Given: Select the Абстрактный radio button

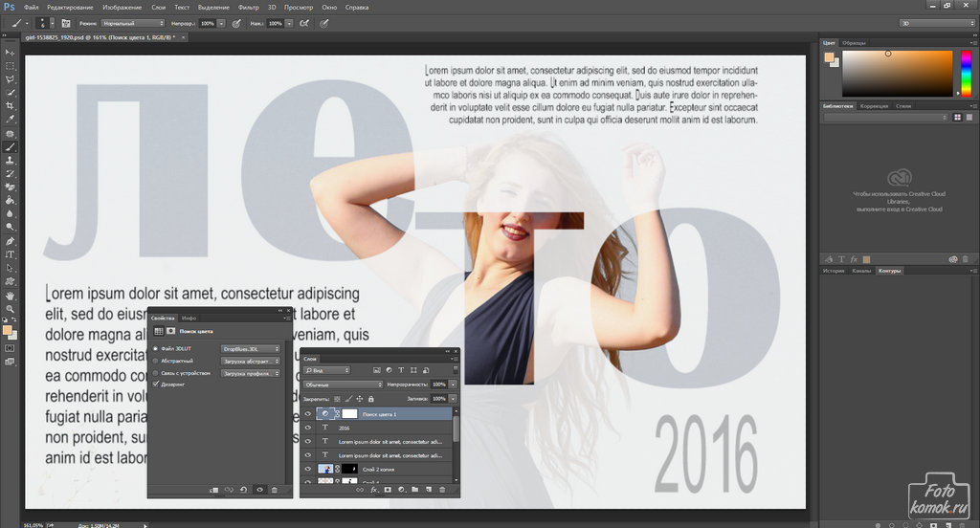Looking at the screenshot, I should coord(156,361).
